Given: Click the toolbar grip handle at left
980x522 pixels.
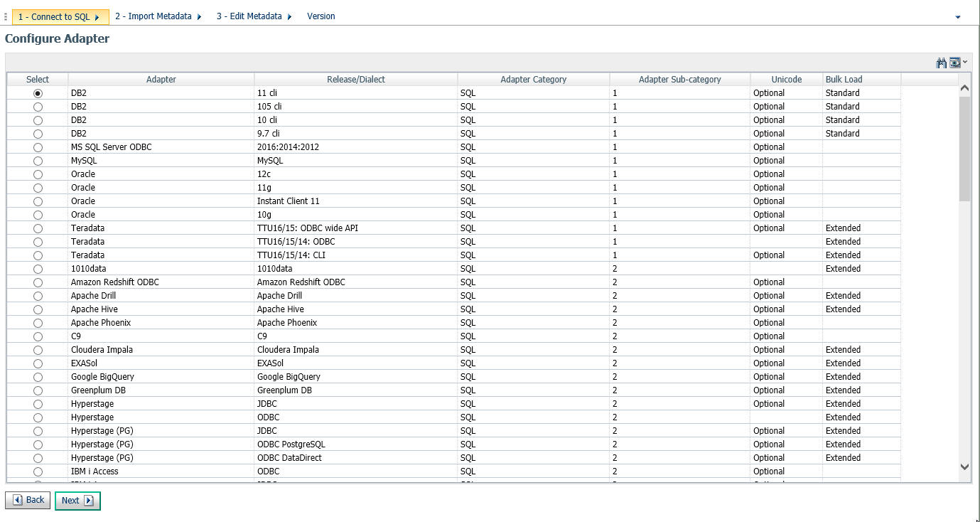Looking at the screenshot, I should (x=6, y=16).
